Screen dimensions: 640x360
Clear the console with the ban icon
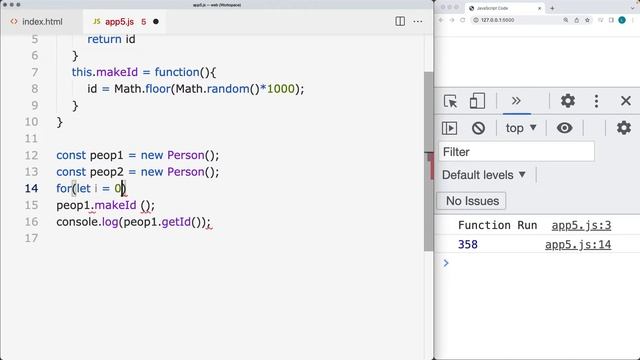point(478,128)
